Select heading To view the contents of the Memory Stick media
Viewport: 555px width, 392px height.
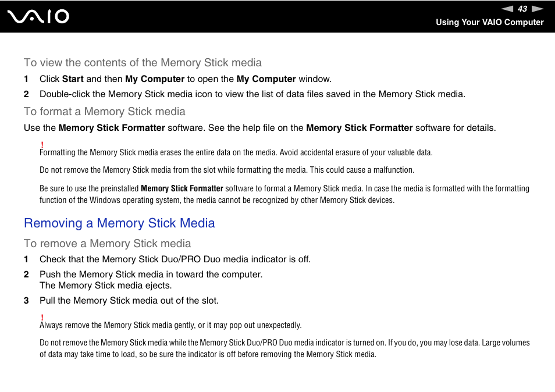[x=143, y=63]
